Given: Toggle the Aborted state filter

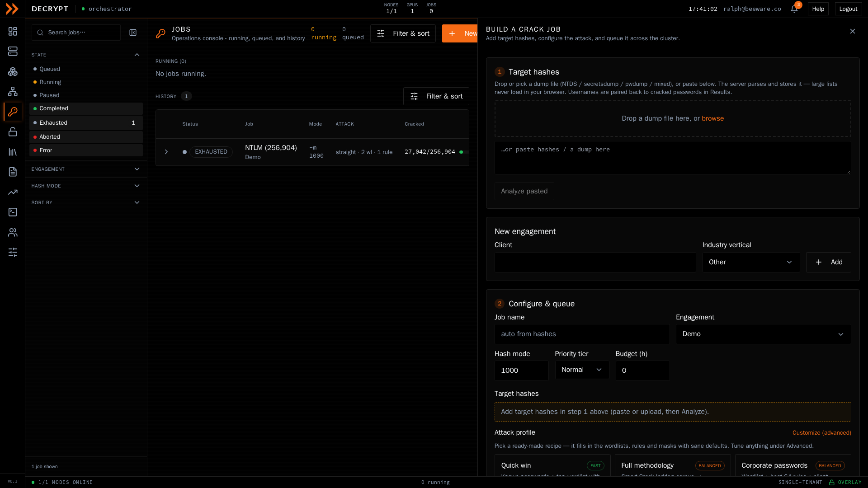Looking at the screenshot, I should (x=86, y=137).
